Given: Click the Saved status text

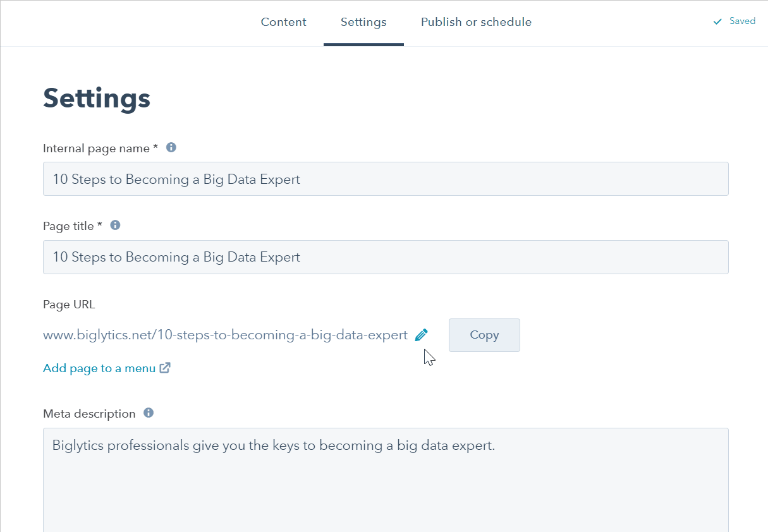Looking at the screenshot, I should click(742, 21).
